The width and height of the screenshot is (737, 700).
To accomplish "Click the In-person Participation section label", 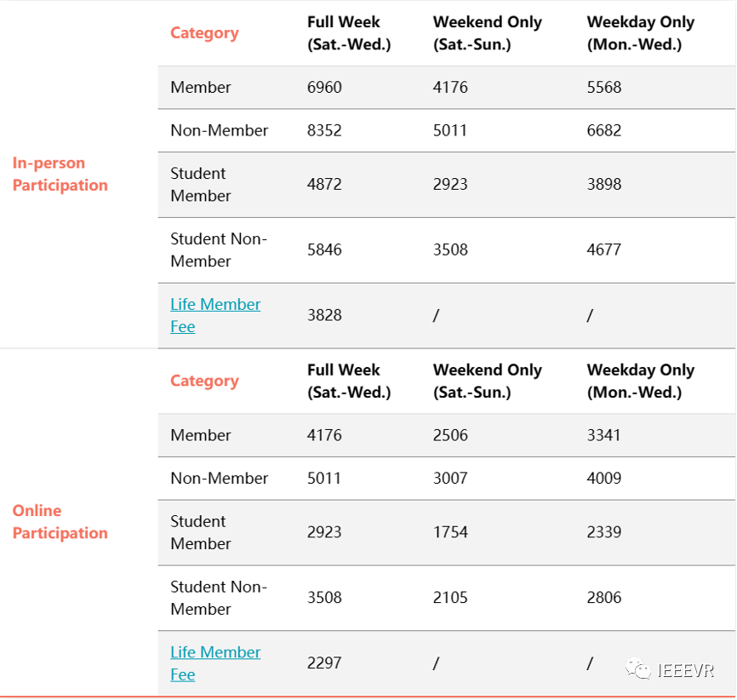I will pos(60,174).
